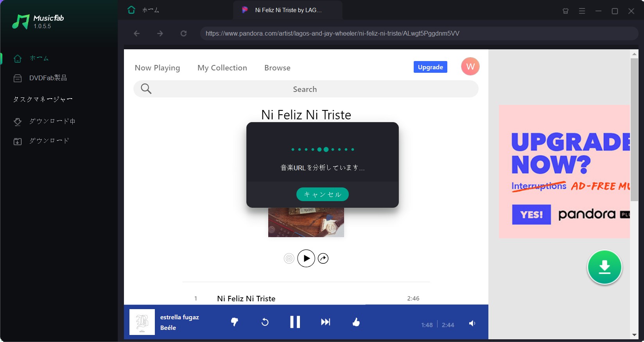This screenshot has height=342, width=644.
Task: Mute the volume speaker icon
Action: [472, 323]
